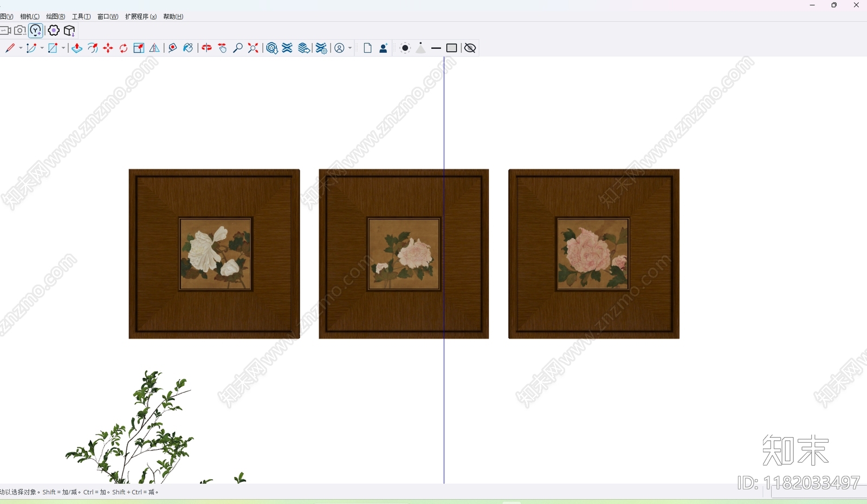
Task: Activate the Push/Pull tool
Action: [77, 48]
